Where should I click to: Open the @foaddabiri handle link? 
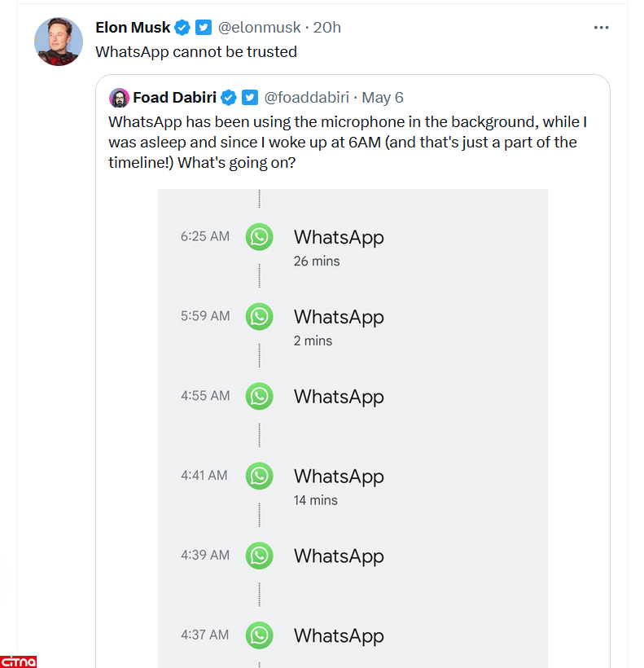coord(306,98)
